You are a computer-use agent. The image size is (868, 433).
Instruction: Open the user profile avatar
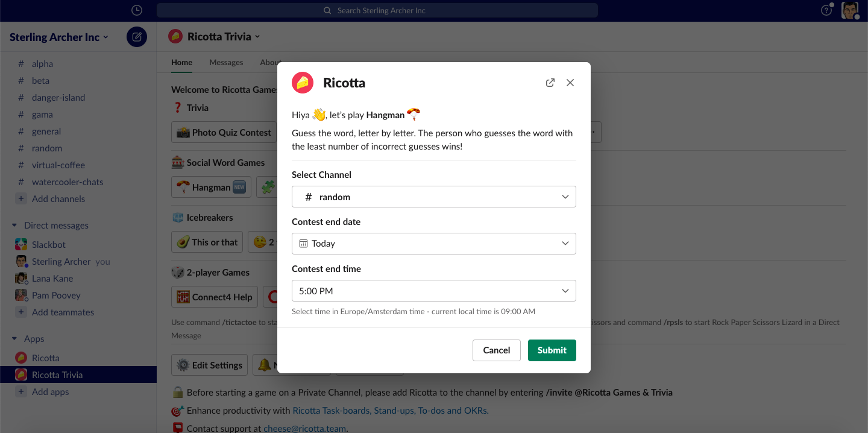(x=850, y=10)
